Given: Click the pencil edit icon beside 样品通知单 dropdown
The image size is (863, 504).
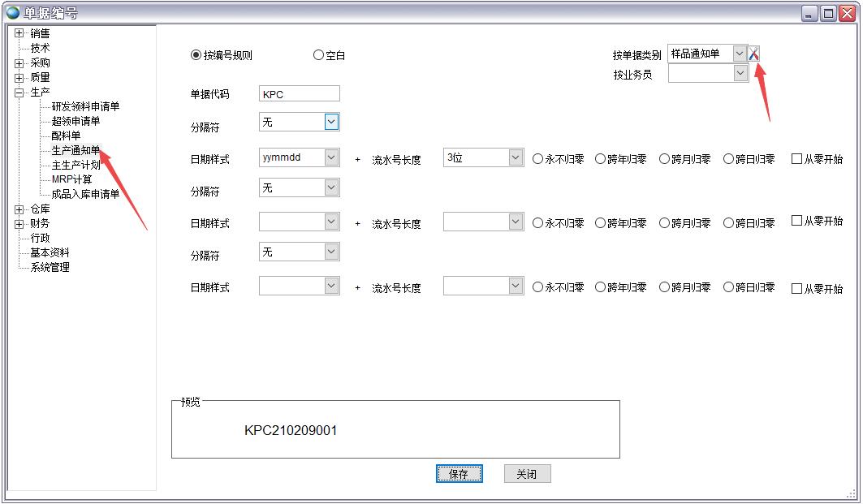Looking at the screenshot, I should tap(754, 53).
